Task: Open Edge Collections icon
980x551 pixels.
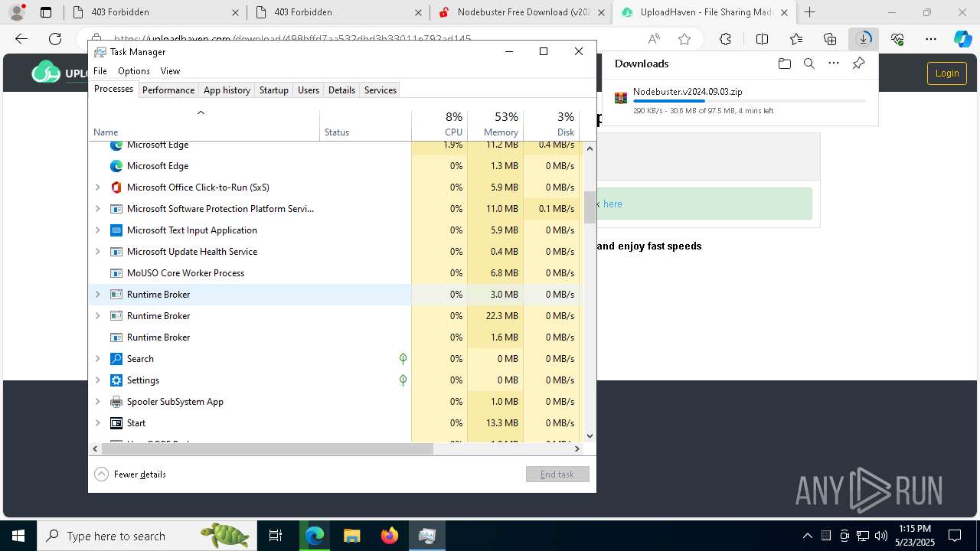Action: pos(830,39)
